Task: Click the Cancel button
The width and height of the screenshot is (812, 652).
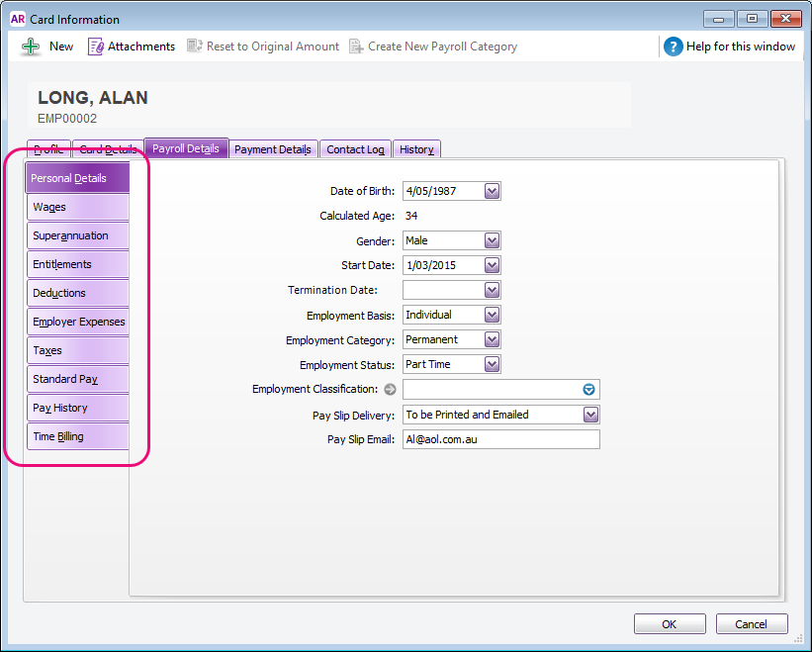Action: click(x=752, y=623)
